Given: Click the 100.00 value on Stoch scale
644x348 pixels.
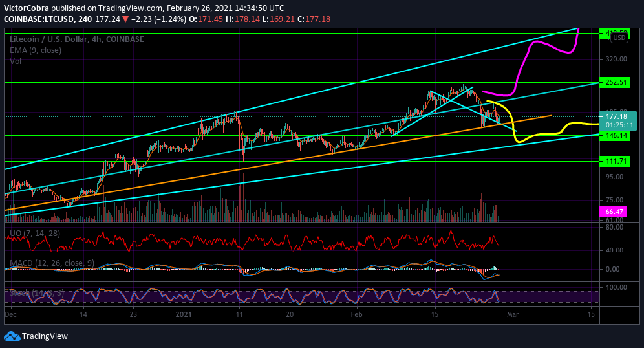Looking at the screenshot, I should [616, 287].
